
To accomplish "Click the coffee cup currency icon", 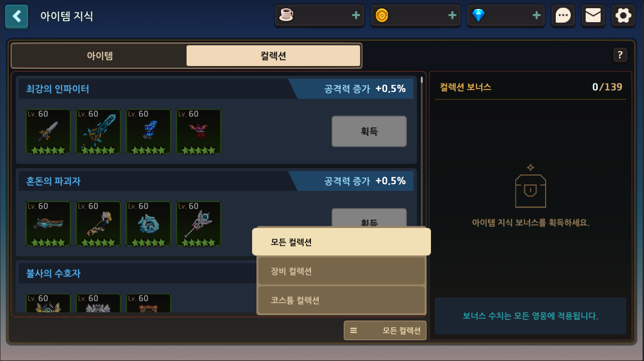I will click(286, 15).
